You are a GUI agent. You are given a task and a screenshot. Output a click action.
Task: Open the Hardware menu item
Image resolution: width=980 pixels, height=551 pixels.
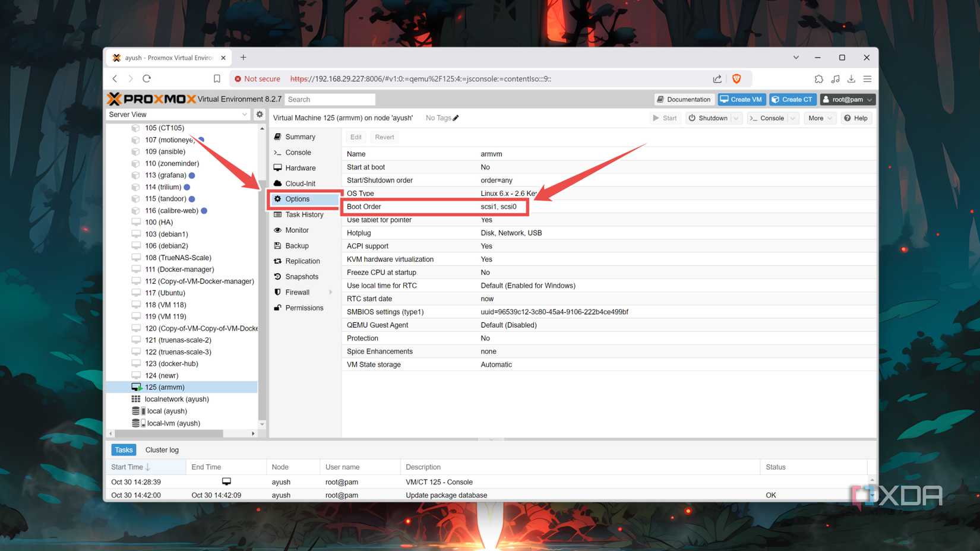[x=300, y=168]
